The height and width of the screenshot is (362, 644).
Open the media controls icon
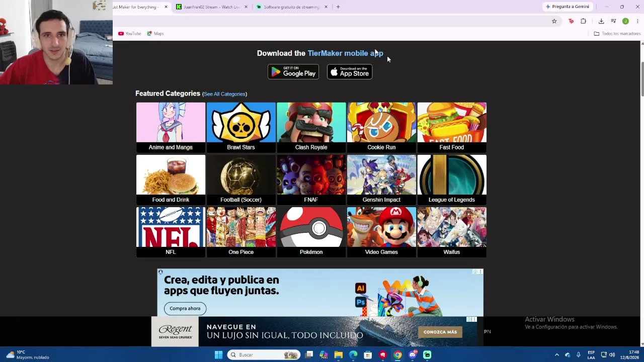coord(613,21)
